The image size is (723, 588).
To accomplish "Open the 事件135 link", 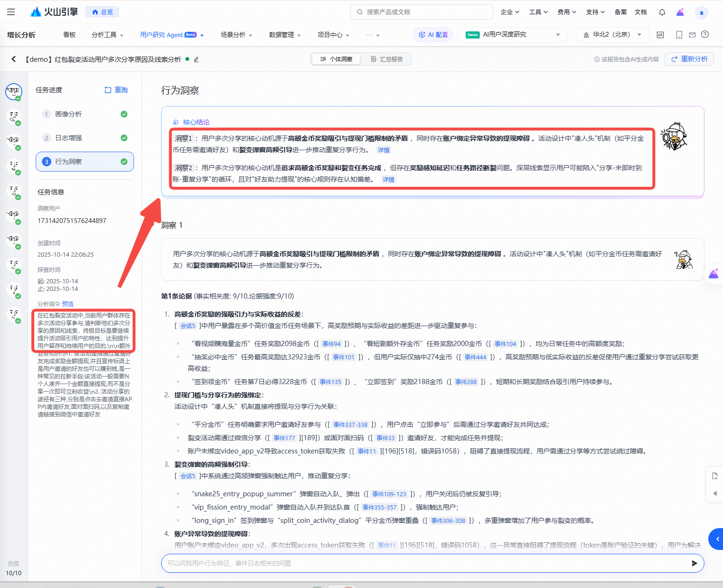I will pyautogui.click(x=330, y=382).
